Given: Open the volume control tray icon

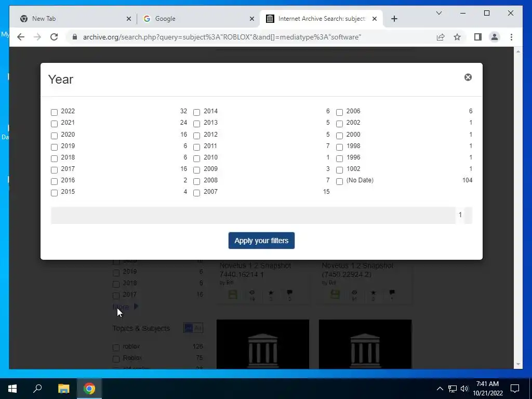Looking at the screenshot, I should [x=464, y=389].
